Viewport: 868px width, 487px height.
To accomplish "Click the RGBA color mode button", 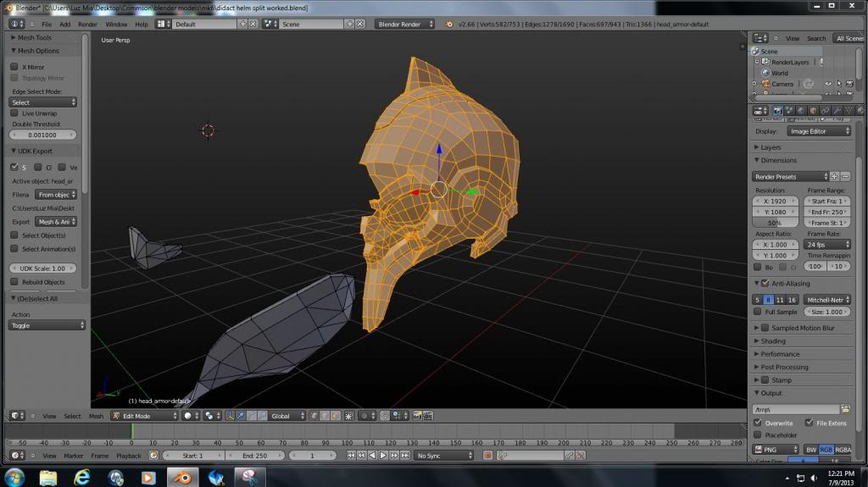I will [843, 450].
